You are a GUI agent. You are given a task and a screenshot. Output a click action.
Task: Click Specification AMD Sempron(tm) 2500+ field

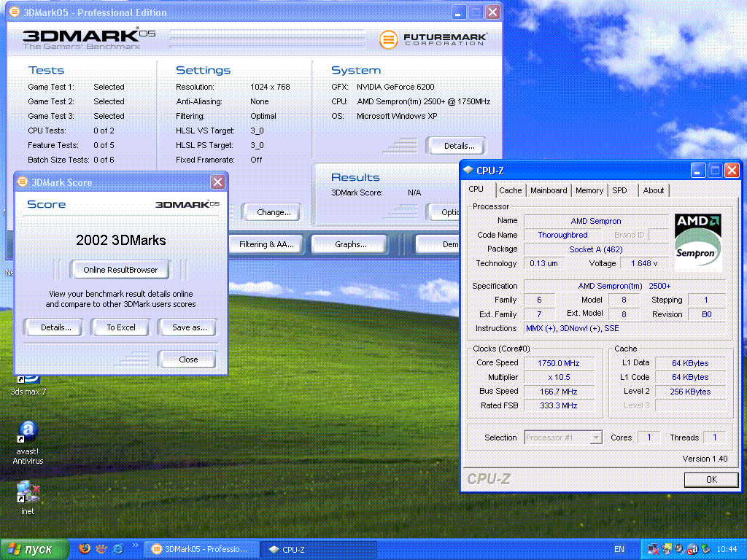click(624, 286)
